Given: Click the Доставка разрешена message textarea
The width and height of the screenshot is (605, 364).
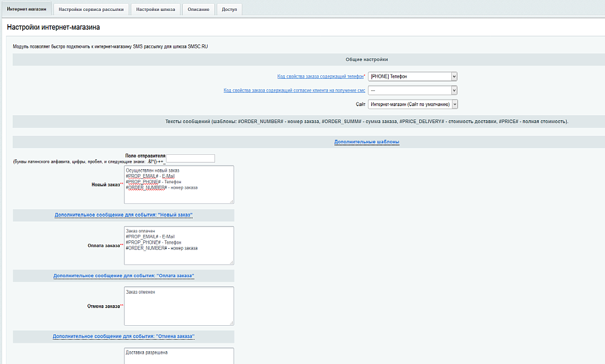Looking at the screenshot, I should coord(179,356).
